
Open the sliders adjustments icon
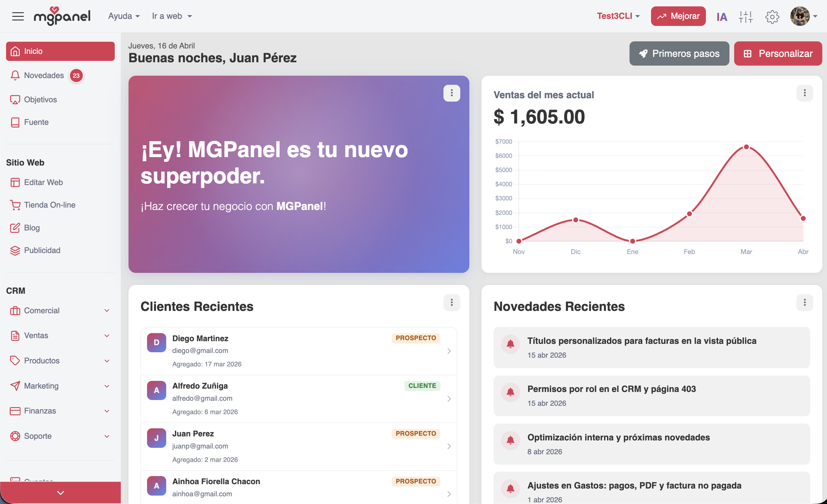(x=746, y=16)
